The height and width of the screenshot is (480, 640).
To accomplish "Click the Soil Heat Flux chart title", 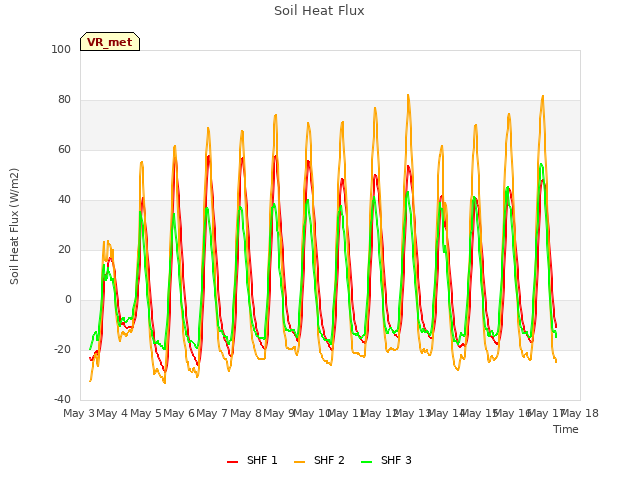I will point(319,11).
